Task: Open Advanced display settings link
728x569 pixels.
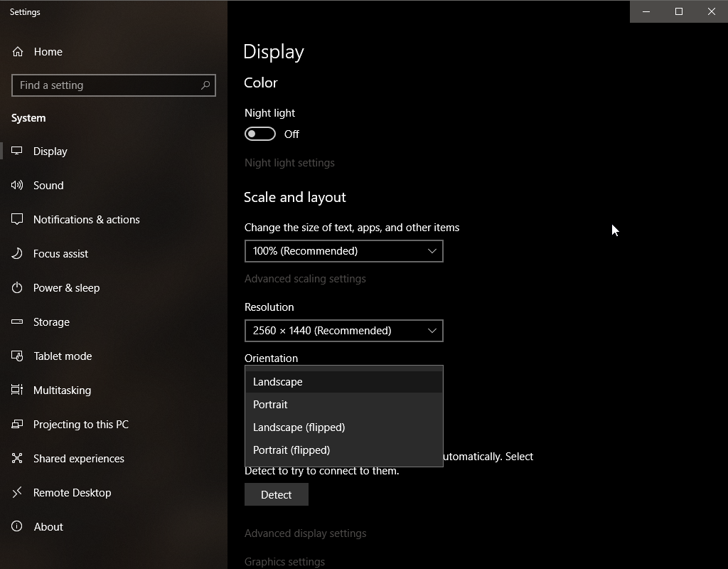Action: tap(306, 533)
